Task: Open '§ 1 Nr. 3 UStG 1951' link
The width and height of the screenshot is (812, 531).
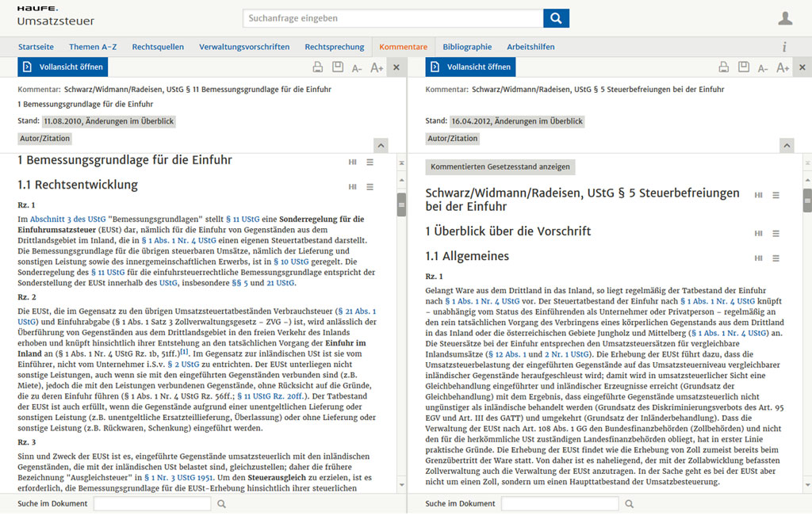Action: [x=178, y=478]
